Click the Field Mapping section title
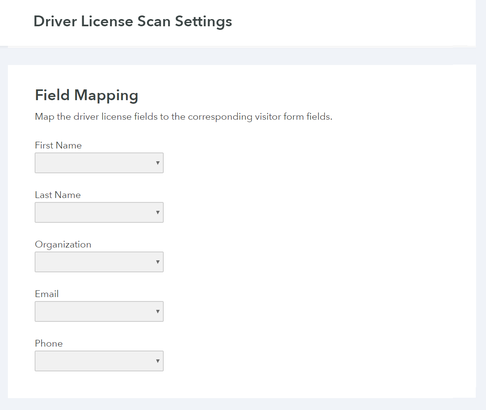This screenshot has height=410, width=486. pos(86,96)
